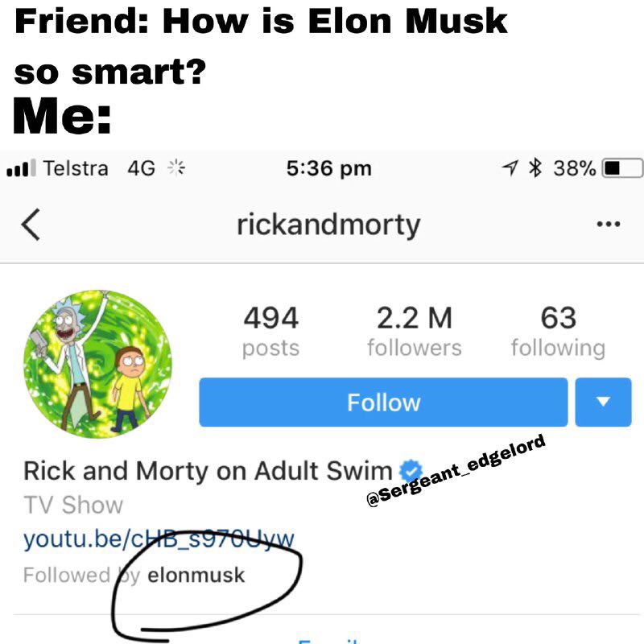Image resolution: width=644 pixels, height=644 pixels.
Task: Open the three-dot options menu
Action: click(609, 225)
